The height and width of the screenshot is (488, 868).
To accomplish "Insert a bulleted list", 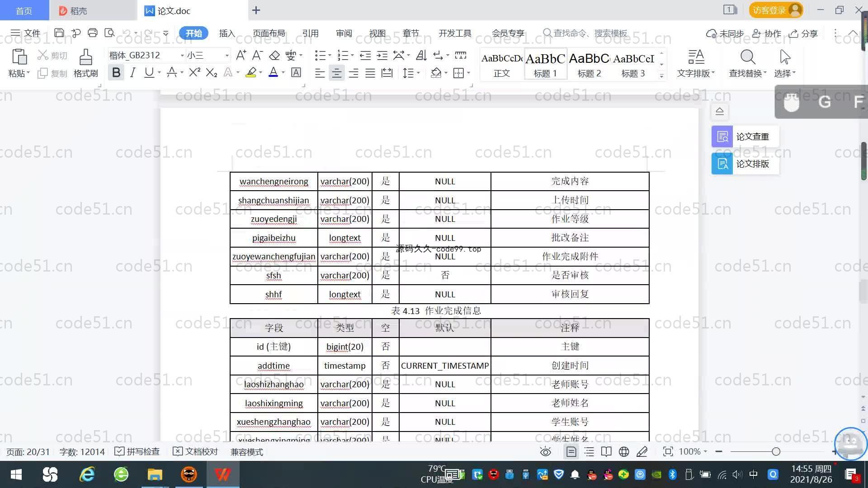I will 320,55.
